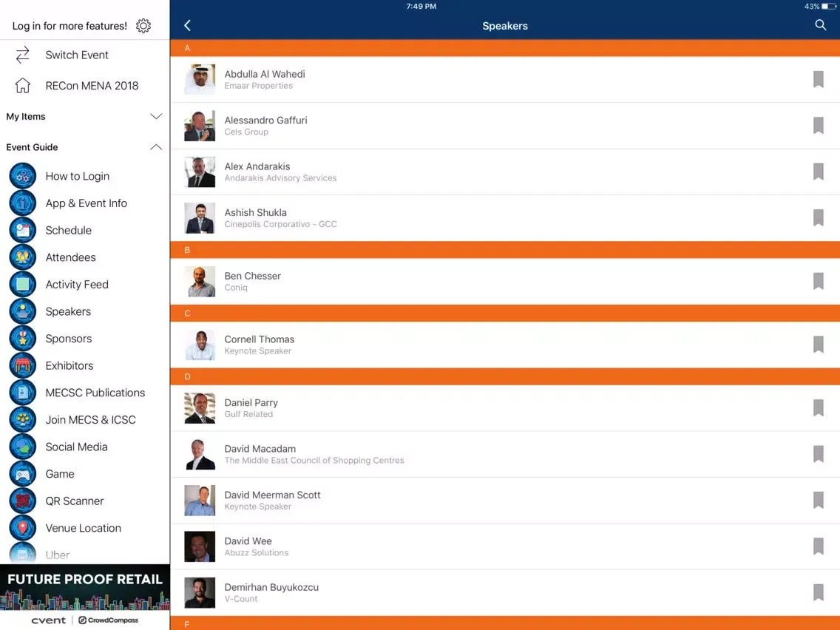Tap the How to Login icon
840x630 pixels.
(22, 176)
